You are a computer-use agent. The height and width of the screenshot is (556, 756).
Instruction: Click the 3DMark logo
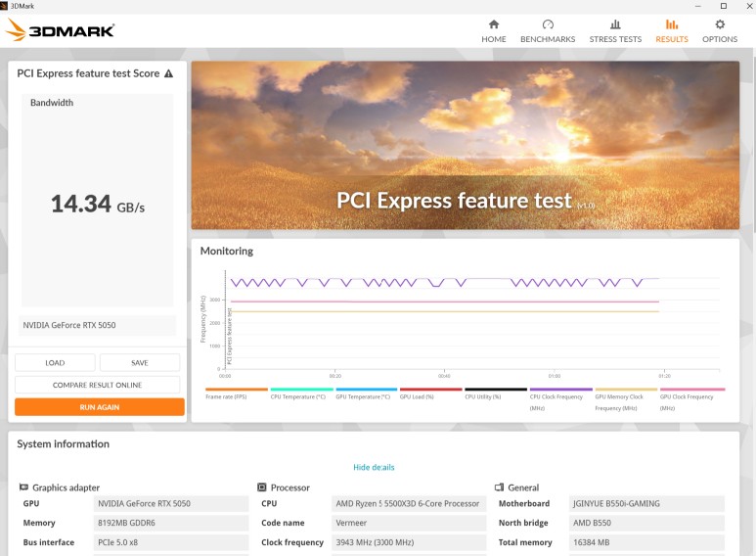[60, 30]
